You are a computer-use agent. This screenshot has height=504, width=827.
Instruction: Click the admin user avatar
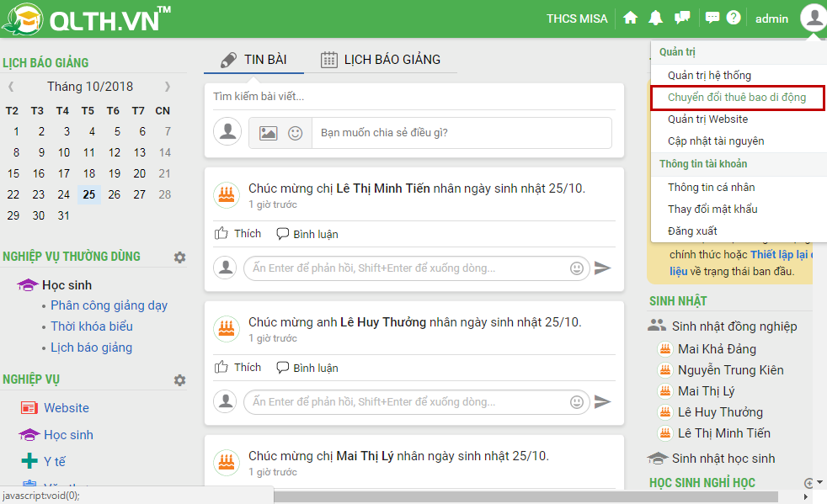pos(814,18)
